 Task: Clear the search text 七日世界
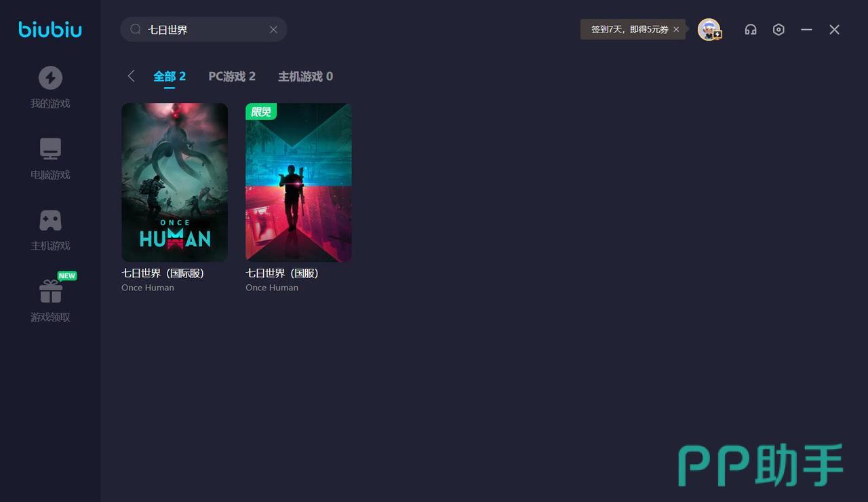pyautogui.click(x=273, y=29)
